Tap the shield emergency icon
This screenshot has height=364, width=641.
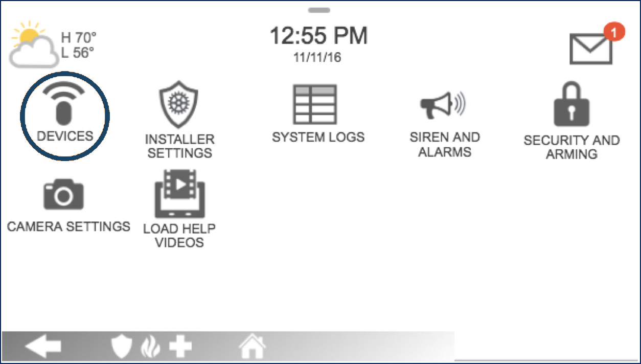point(122,348)
